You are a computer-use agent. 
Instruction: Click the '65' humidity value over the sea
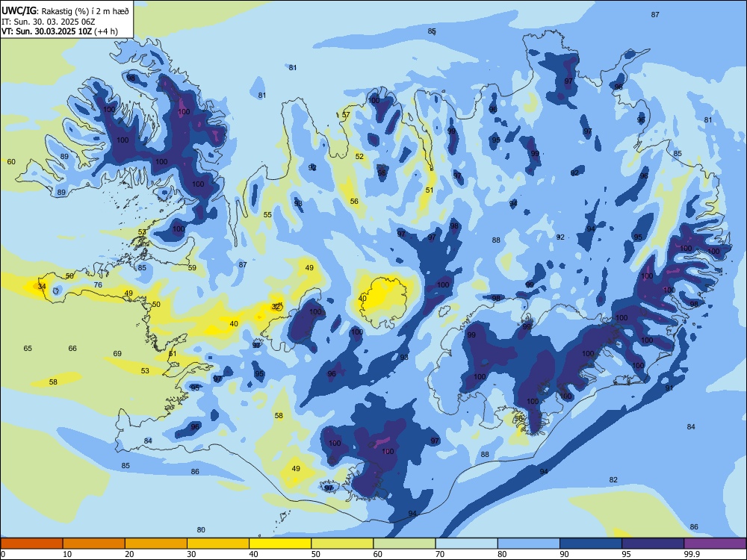[28, 348]
